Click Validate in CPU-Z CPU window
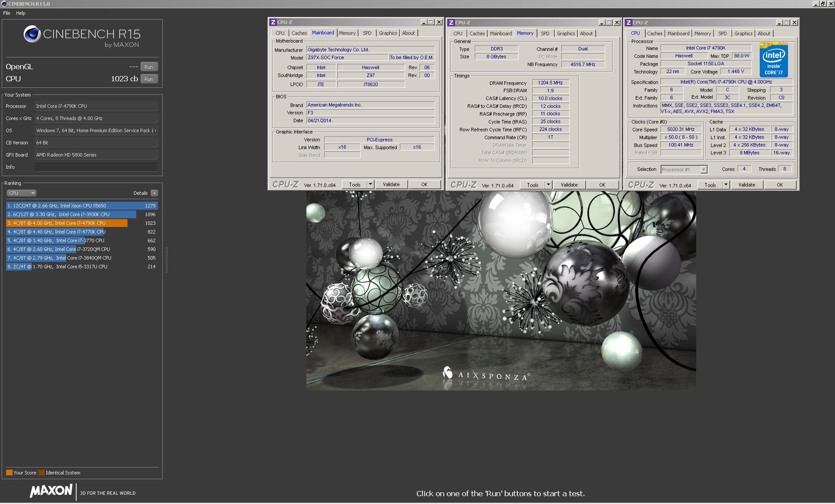 click(x=747, y=185)
